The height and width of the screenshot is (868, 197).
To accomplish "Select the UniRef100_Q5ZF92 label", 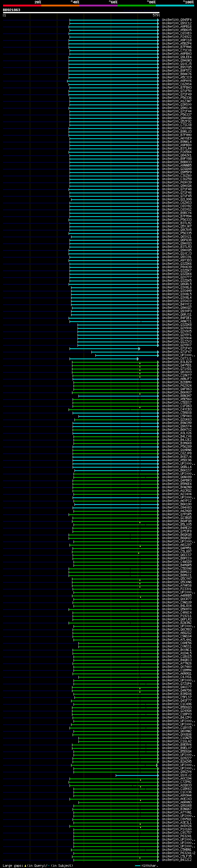I will (177, 121).
